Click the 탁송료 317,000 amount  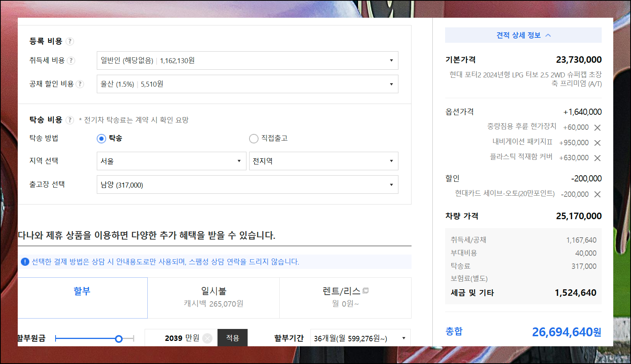click(584, 267)
